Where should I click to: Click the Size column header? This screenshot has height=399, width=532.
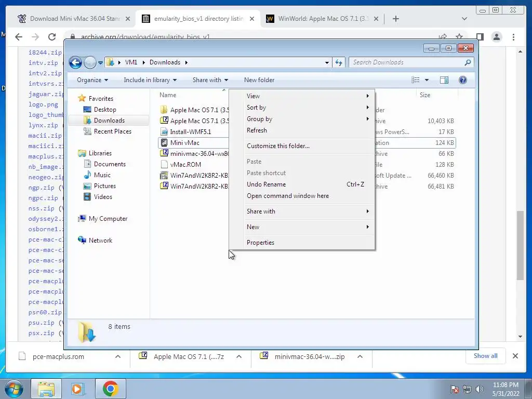(x=425, y=96)
